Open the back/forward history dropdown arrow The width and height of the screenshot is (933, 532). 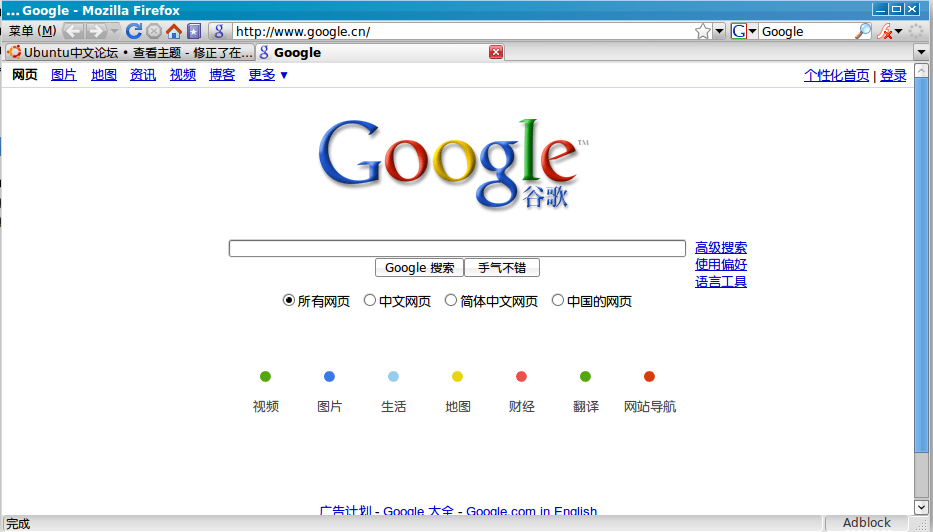click(x=114, y=31)
